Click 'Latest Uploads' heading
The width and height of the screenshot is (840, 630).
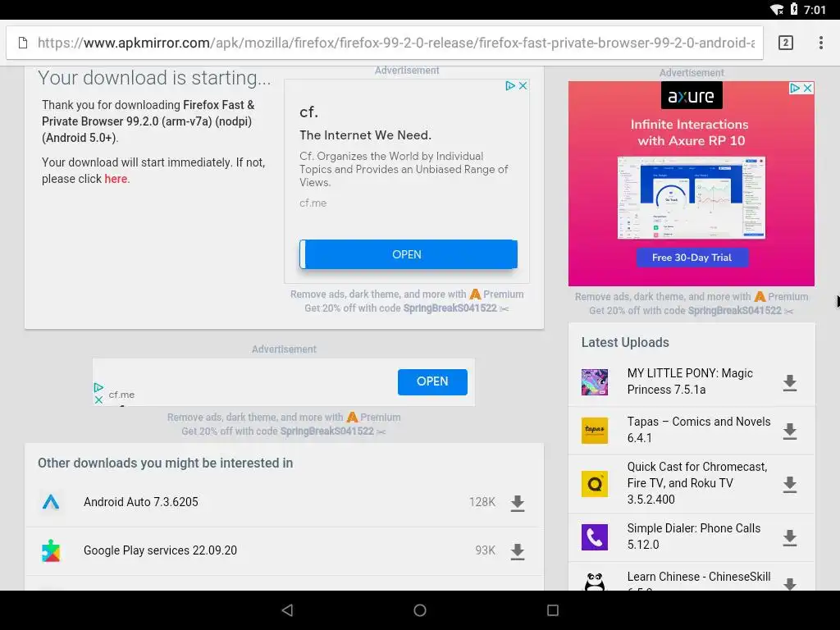point(625,342)
